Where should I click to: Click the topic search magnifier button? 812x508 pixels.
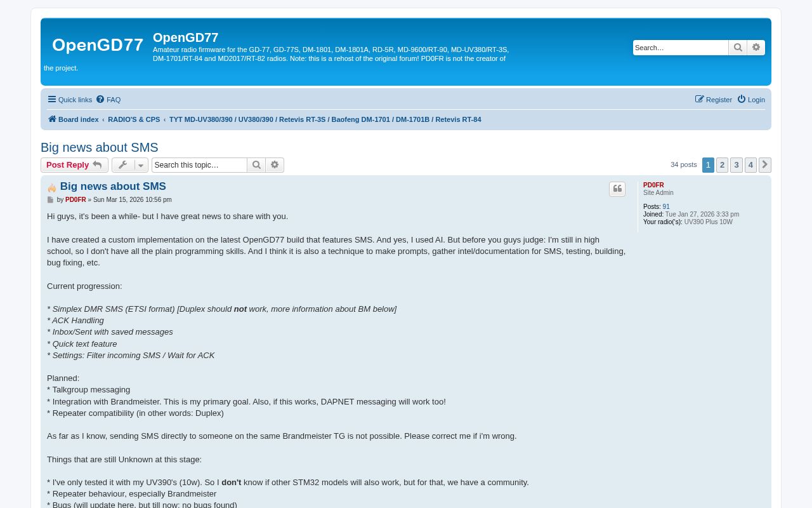(x=256, y=165)
